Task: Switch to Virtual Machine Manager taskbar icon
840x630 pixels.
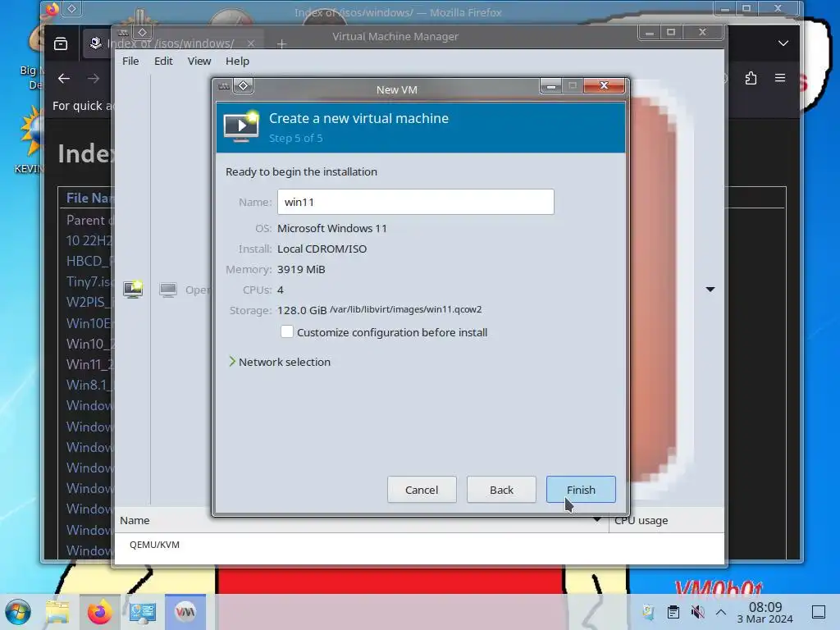Action: pos(185,612)
